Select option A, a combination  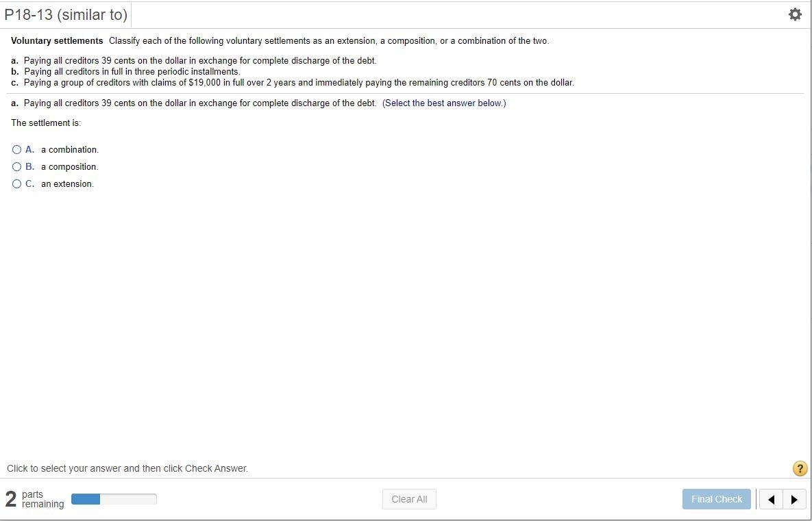click(x=16, y=149)
